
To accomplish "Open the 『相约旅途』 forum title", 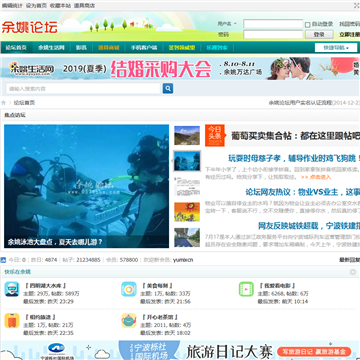I will (40, 317).
